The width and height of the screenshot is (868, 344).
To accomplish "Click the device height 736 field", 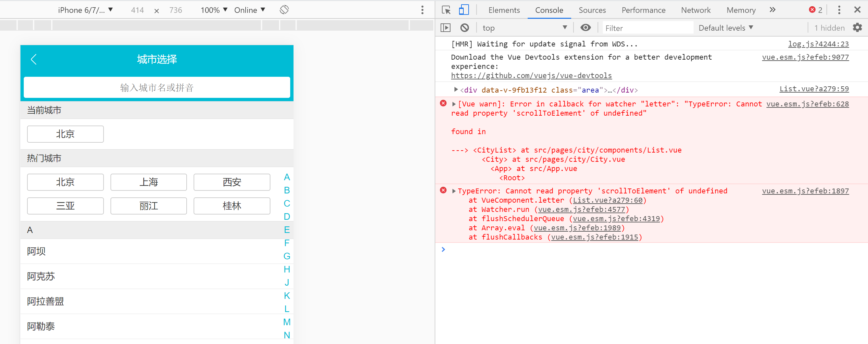I will (175, 10).
